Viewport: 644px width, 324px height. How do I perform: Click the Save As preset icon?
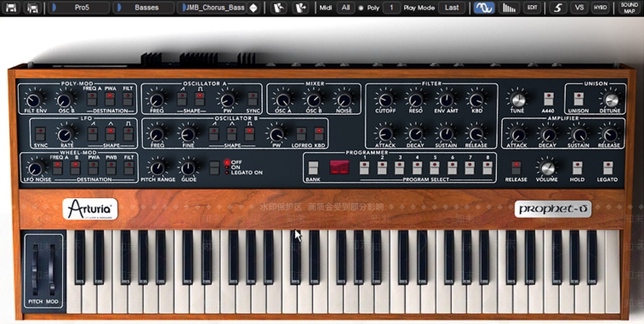point(32,8)
